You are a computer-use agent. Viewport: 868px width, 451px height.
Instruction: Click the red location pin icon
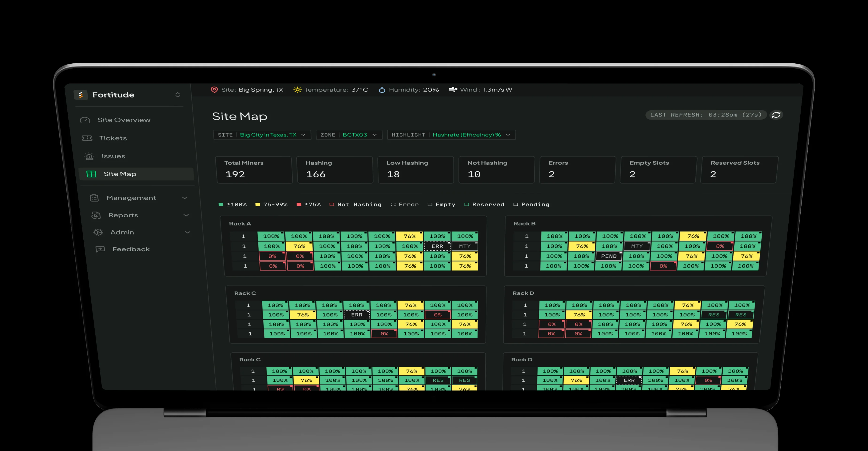pos(214,90)
